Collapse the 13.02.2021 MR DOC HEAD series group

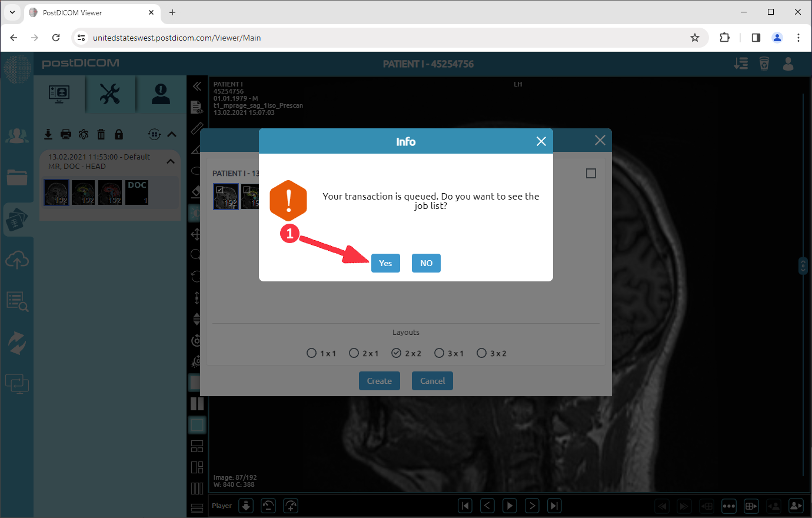point(171,160)
